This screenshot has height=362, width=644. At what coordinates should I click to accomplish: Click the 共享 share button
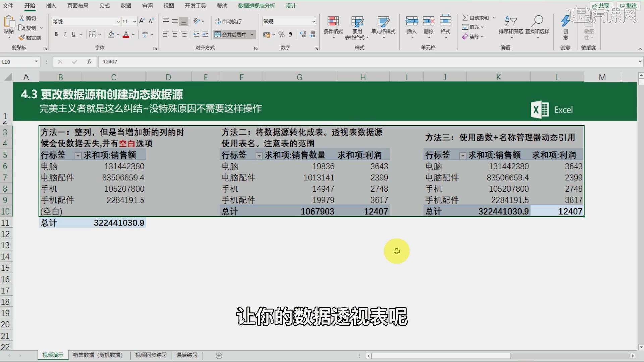(601, 6)
